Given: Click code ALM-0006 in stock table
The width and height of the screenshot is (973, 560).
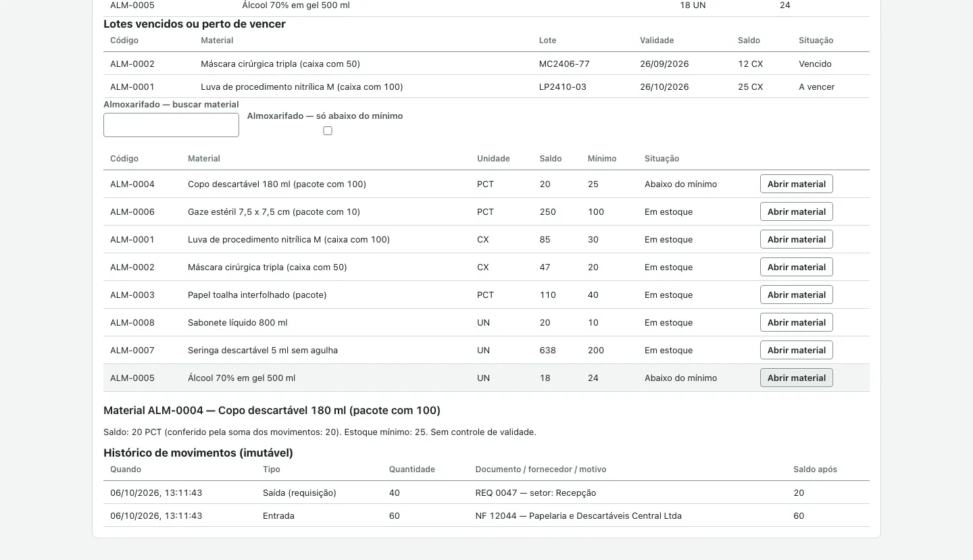Looking at the screenshot, I should (132, 212).
